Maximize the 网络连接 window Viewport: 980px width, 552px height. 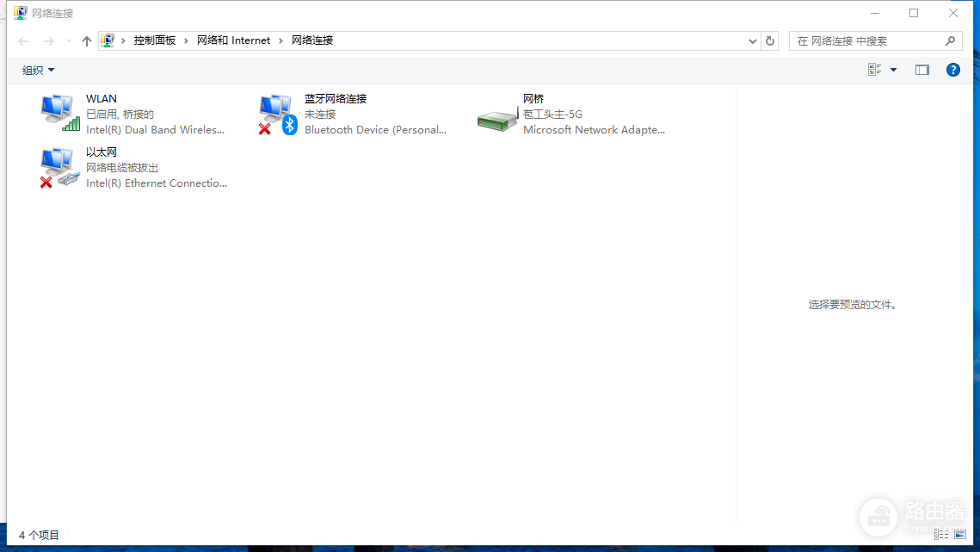pyautogui.click(x=914, y=13)
